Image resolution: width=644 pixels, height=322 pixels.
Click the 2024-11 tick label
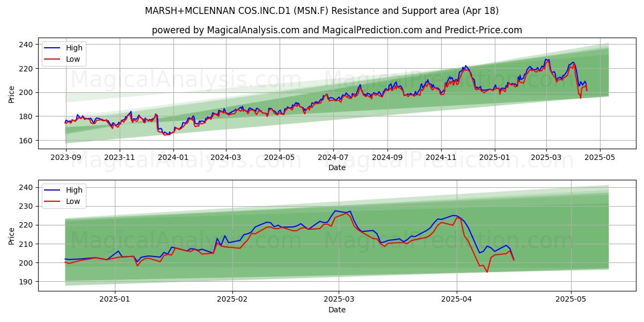pos(441,158)
